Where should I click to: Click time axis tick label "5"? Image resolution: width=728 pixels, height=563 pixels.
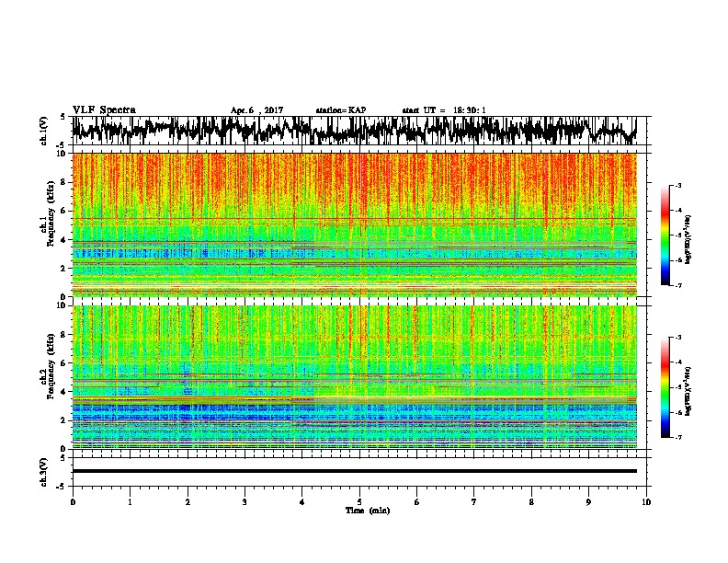(359, 502)
